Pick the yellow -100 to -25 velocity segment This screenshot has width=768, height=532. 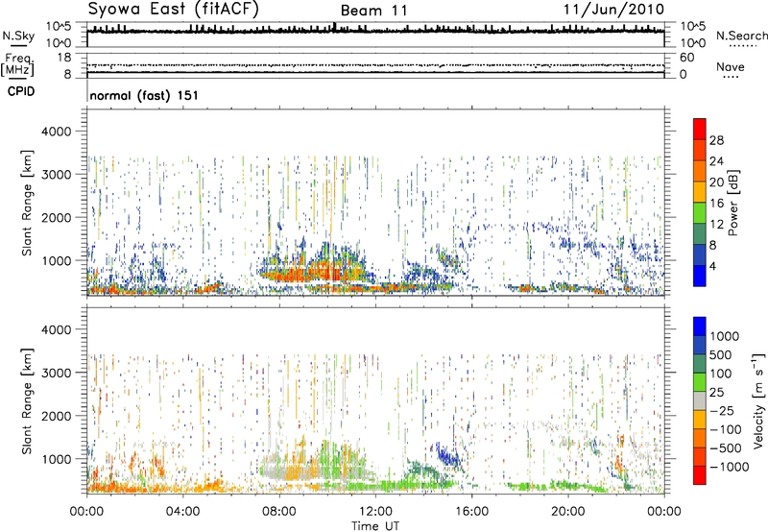[x=700, y=420]
